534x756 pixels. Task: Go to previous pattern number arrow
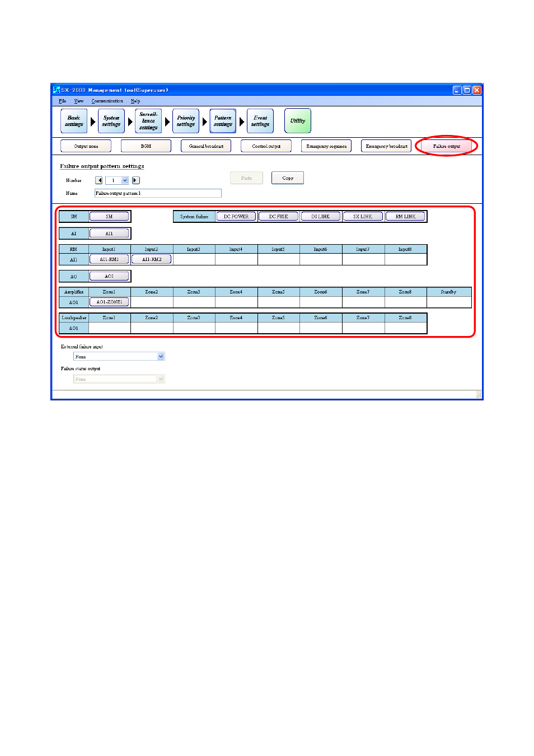coord(99,180)
